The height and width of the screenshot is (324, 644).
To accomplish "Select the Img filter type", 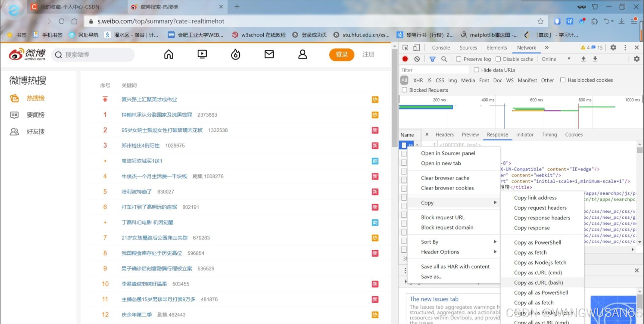I will (x=453, y=80).
